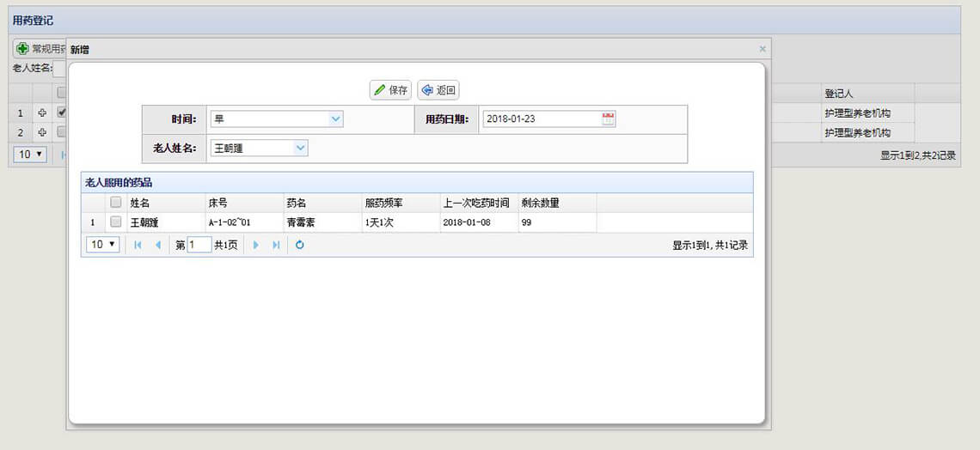Screen dimensions: 980x450
Task: Refresh the 老人服用的药品 grid
Action: click(x=299, y=245)
